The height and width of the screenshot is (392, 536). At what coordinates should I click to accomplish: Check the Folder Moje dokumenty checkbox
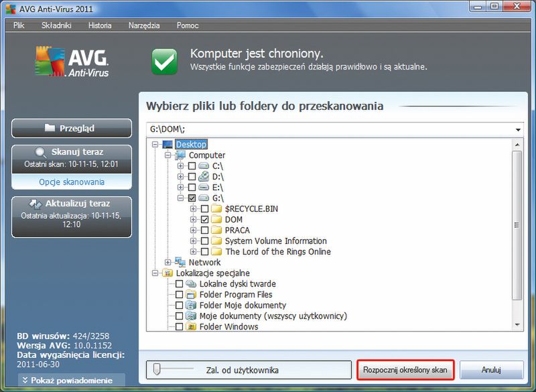click(x=179, y=305)
